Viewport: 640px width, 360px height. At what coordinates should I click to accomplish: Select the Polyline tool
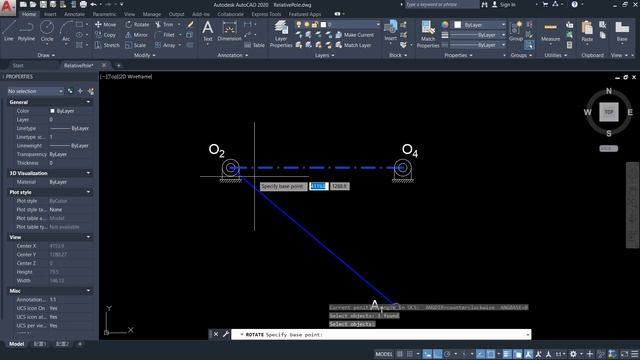26,31
